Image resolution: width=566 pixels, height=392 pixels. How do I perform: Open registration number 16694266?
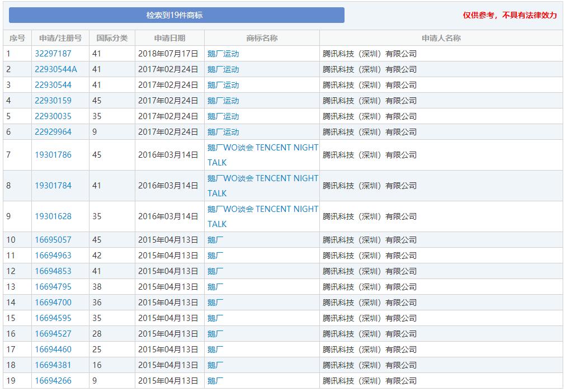53,381
